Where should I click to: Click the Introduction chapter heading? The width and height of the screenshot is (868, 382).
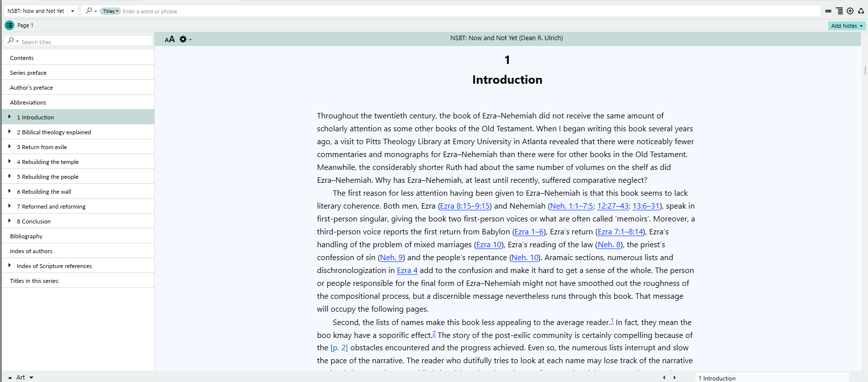[507, 80]
